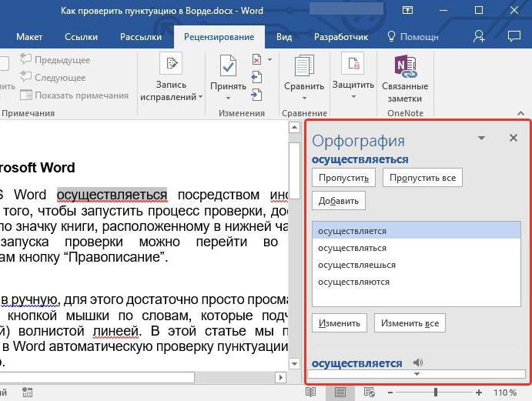
Task: Expand the Reject change dropdown arrow
Action: (269, 60)
